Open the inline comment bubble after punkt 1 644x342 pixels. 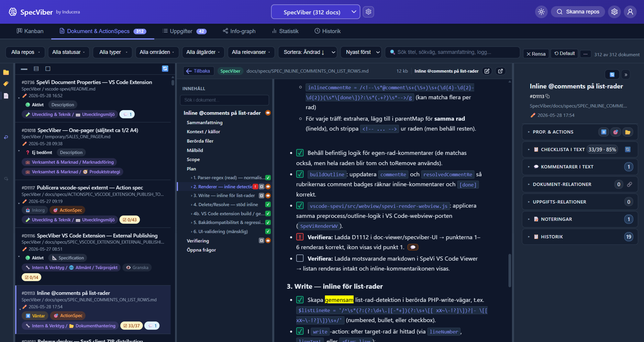413,247
